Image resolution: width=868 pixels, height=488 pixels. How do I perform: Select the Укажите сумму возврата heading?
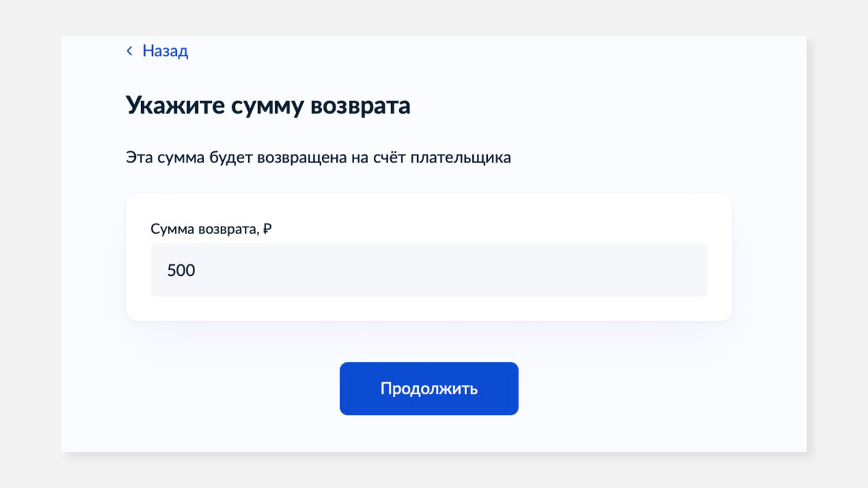pyautogui.click(x=268, y=106)
